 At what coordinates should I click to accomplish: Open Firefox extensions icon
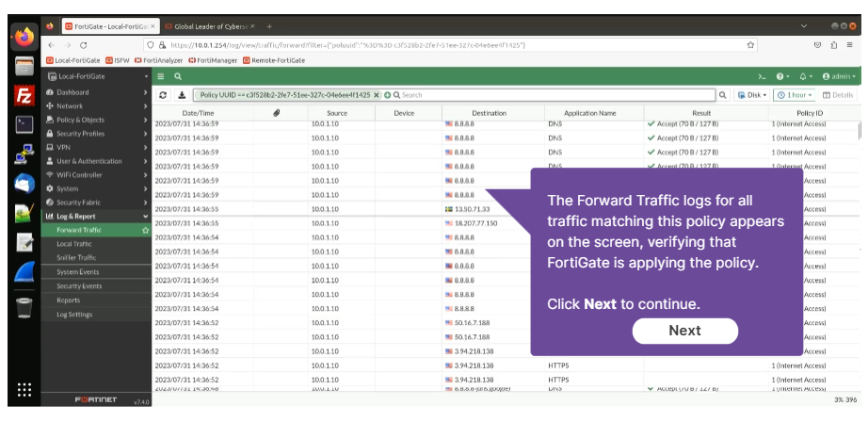tap(834, 45)
